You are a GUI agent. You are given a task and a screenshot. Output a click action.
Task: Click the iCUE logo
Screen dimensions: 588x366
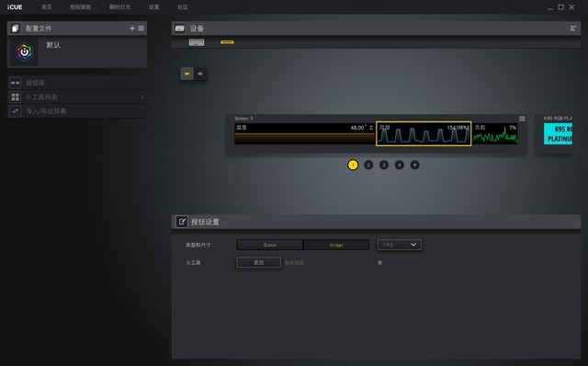click(x=15, y=7)
